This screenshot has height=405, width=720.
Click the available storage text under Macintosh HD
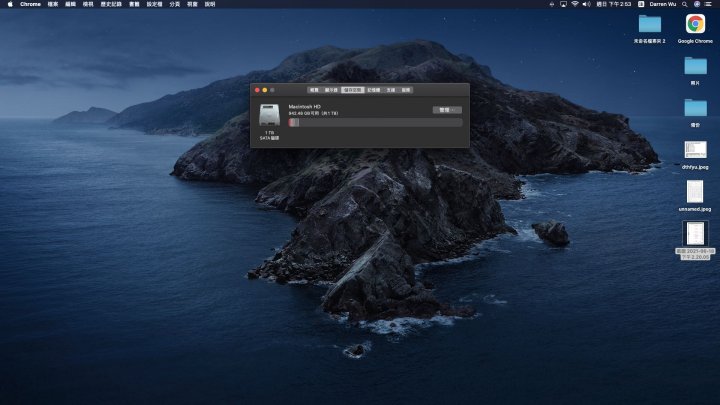pos(313,113)
